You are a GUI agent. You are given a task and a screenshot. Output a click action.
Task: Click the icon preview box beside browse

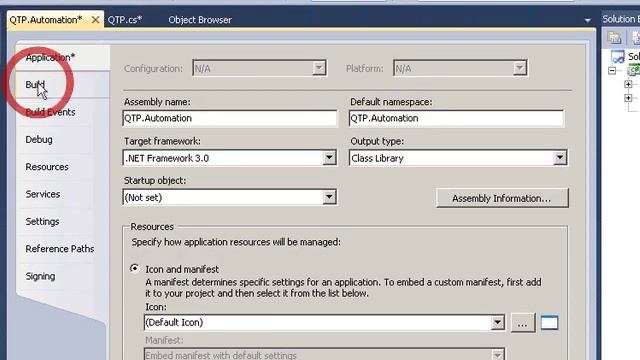pos(549,322)
